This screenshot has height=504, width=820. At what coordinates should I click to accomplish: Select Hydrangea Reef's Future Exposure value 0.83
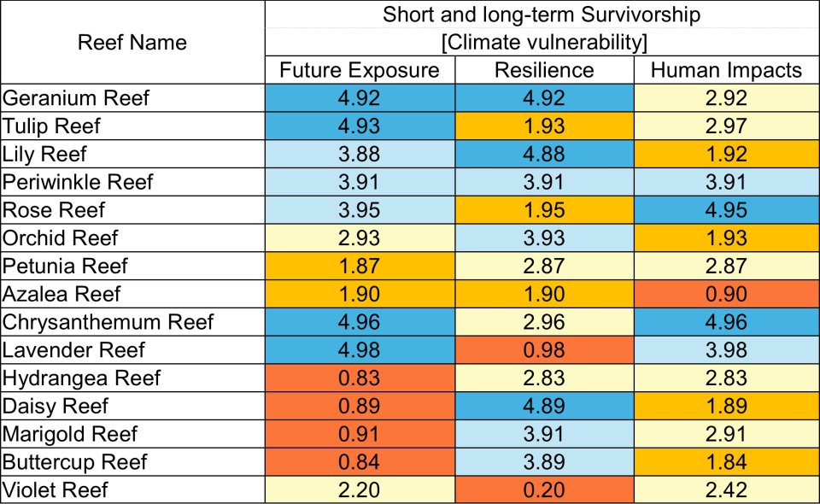[x=360, y=378]
